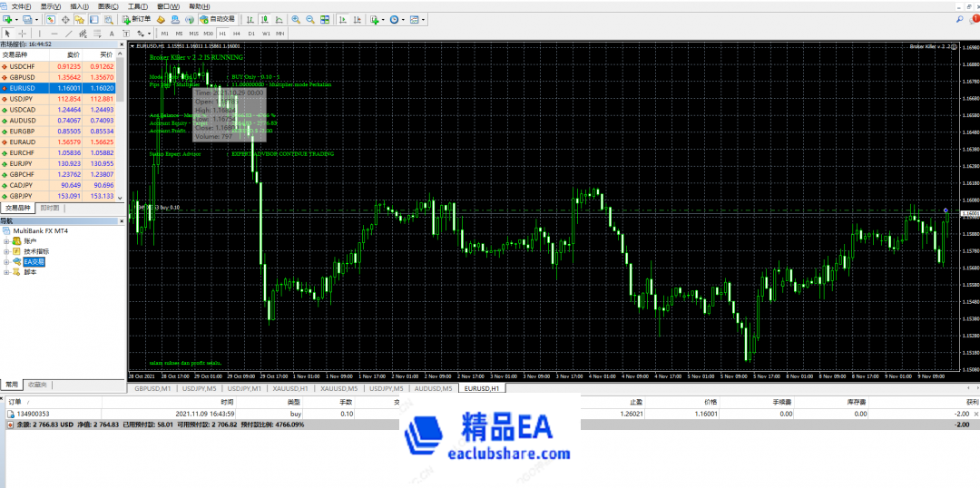Select the Fibonacci retracement tool
Viewport: 980px width, 488px height.
[97, 34]
